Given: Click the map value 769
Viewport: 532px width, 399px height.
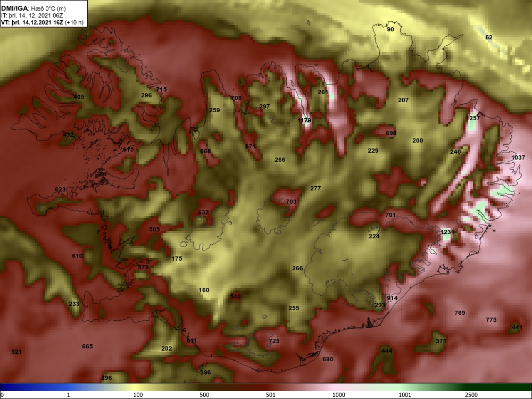Looking at the screenshot, I should (460, 313).
